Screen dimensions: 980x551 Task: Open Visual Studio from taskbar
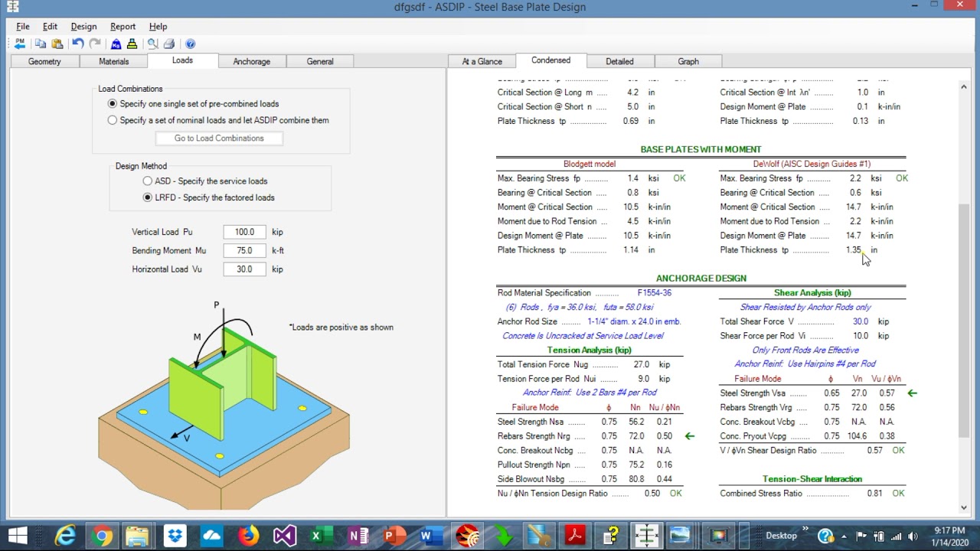click(x=285, y=536)
